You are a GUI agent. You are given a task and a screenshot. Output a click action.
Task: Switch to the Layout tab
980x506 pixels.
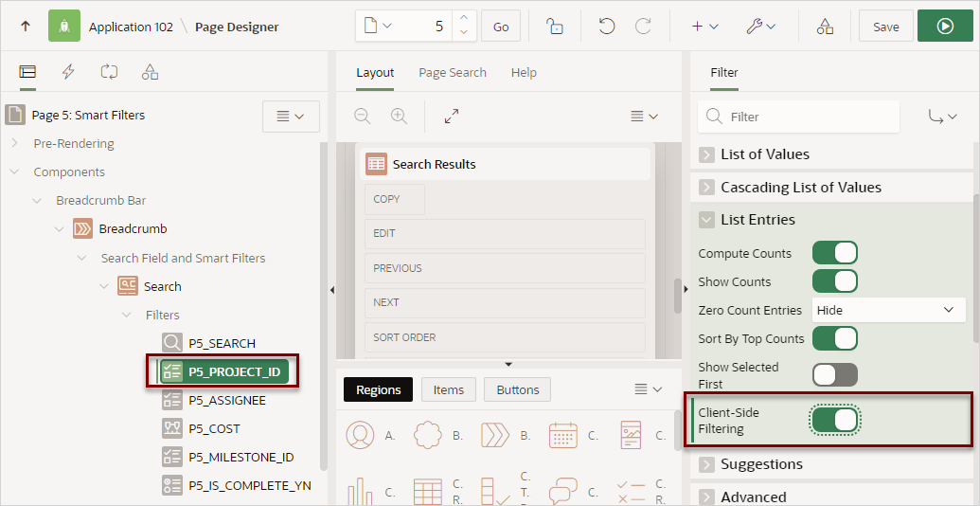375,73
